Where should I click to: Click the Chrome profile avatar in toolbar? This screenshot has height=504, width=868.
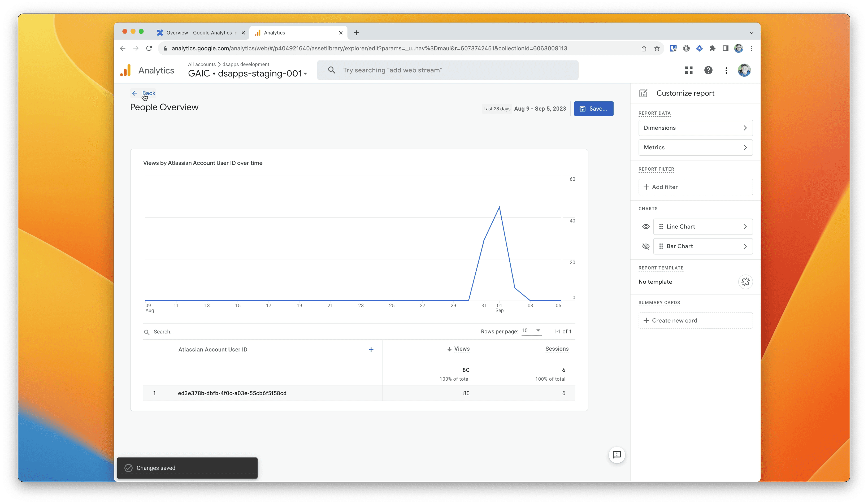pos(738,48)
